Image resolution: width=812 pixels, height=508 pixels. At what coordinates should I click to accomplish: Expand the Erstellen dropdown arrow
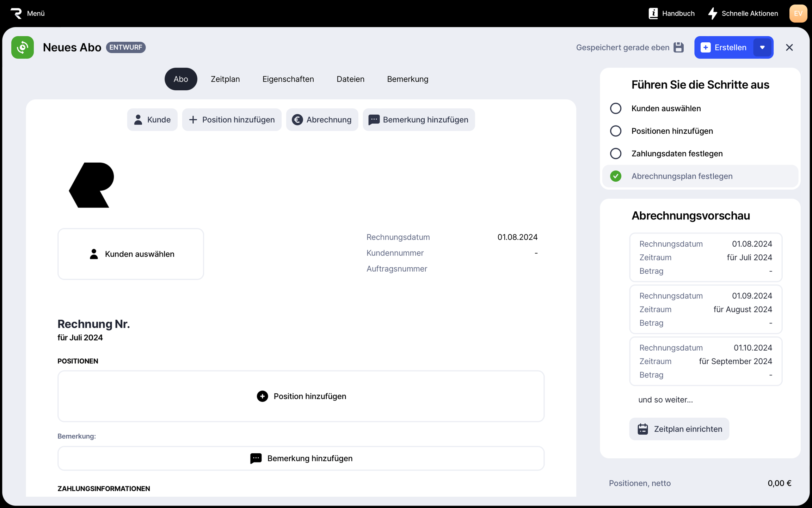pos(762,47)
